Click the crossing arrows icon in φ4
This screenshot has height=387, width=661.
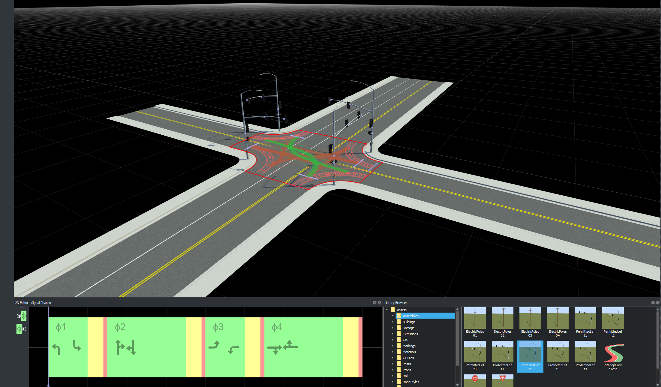282,347
